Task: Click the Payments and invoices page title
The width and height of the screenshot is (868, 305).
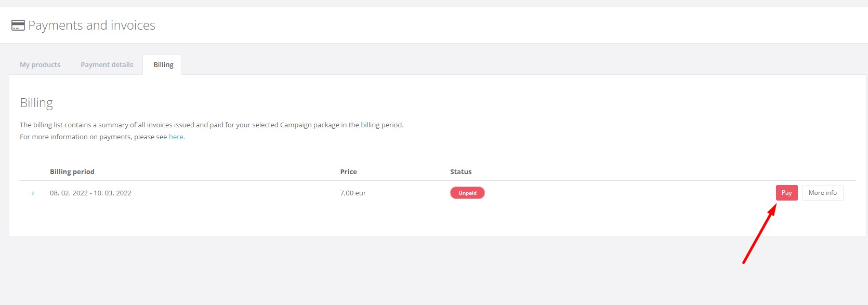Action: (91, 25)
